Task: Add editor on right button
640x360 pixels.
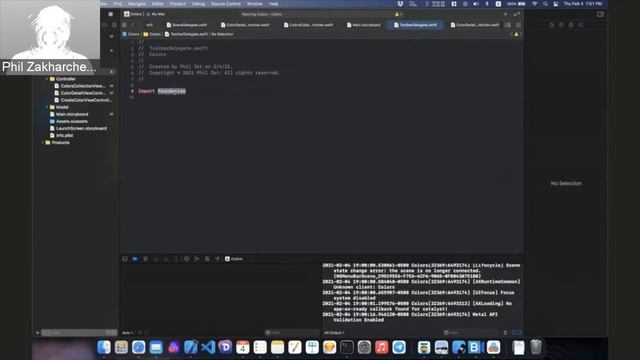Action: (x=518, y=25)
